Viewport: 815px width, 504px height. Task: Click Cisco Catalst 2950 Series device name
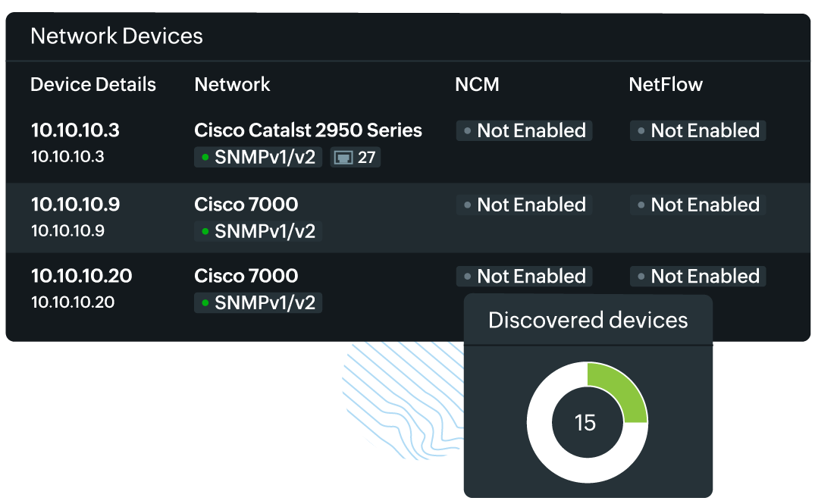pyautogui.click(x=308, y=130)
